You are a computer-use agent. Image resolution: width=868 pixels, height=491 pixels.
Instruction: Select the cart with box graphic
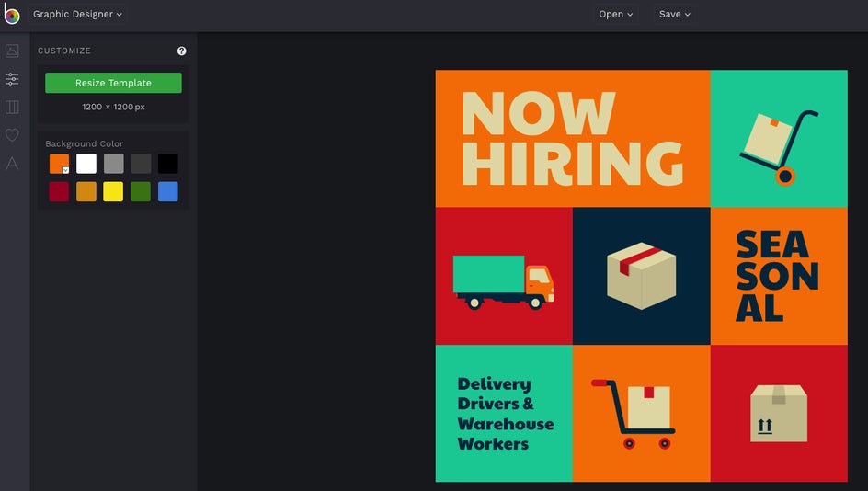click(634, 414)
